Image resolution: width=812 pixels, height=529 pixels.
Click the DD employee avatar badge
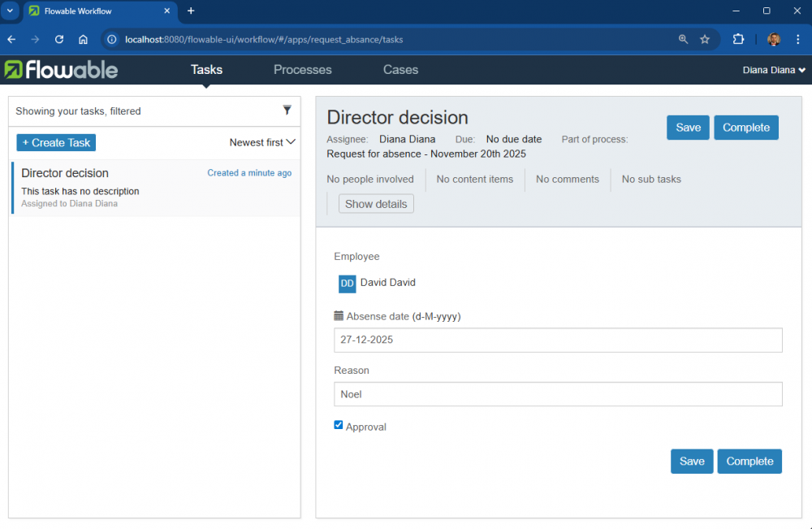click(347, 283)
